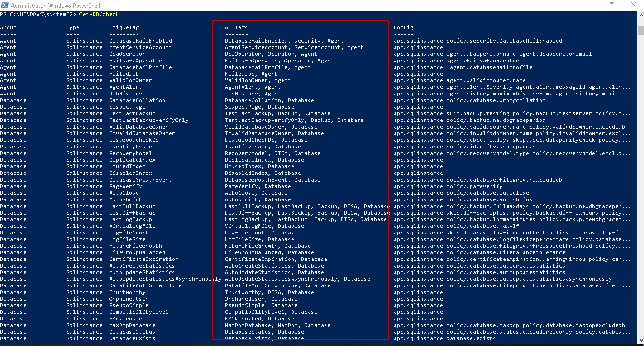
Task: Click the 'Type' column header
Action: (x=73, y=27)
